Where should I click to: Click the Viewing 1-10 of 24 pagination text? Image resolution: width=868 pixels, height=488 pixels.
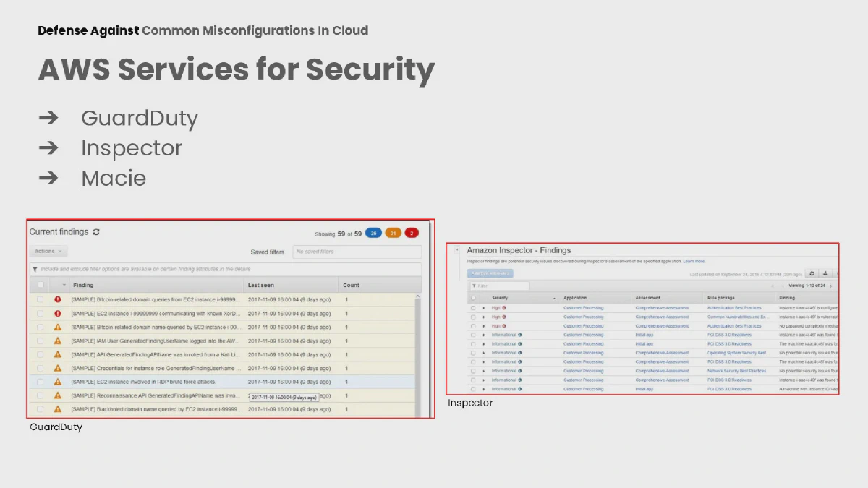point(807,286)
